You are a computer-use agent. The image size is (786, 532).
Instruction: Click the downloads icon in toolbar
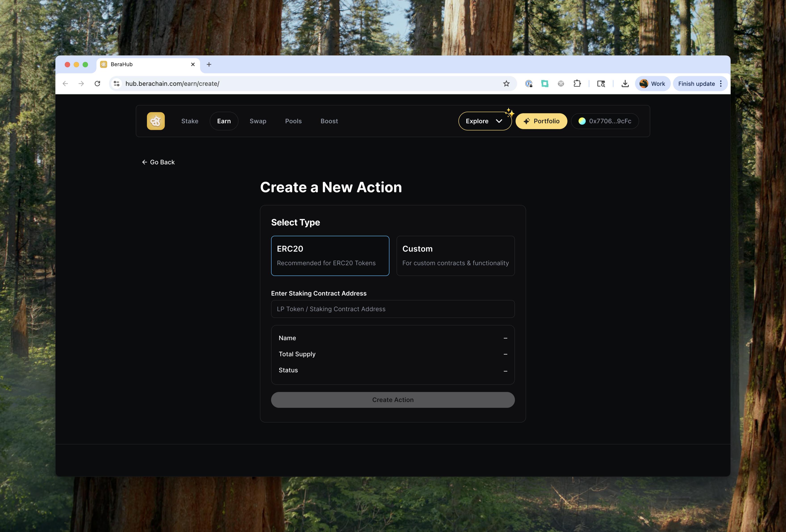point(625,83)
